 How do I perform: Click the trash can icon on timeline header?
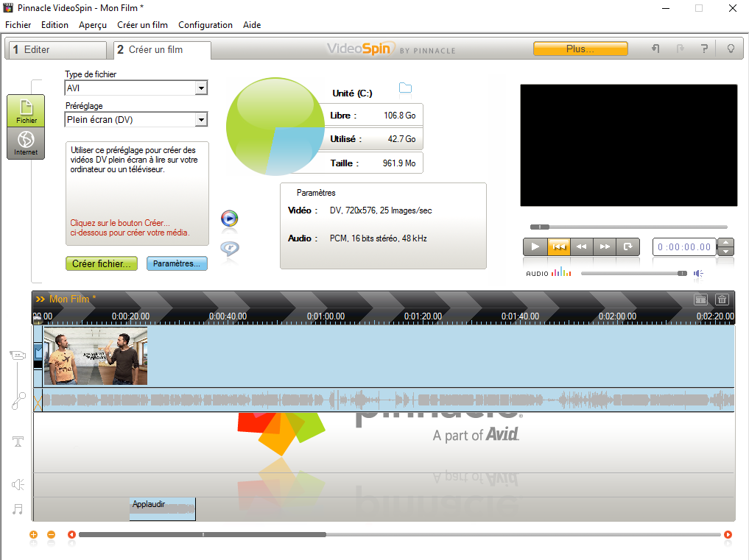click(722, 299)
